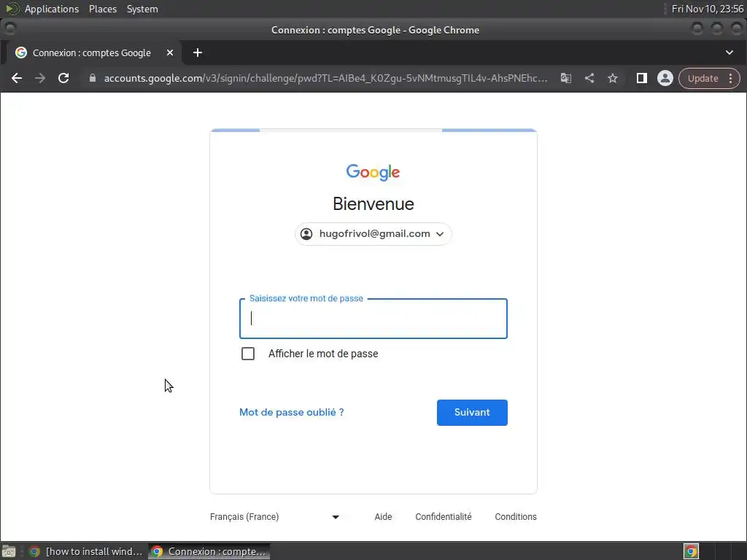
Task: Switch account via hugofrivol@gmail.com chip
Action: [x=373, y=234]
